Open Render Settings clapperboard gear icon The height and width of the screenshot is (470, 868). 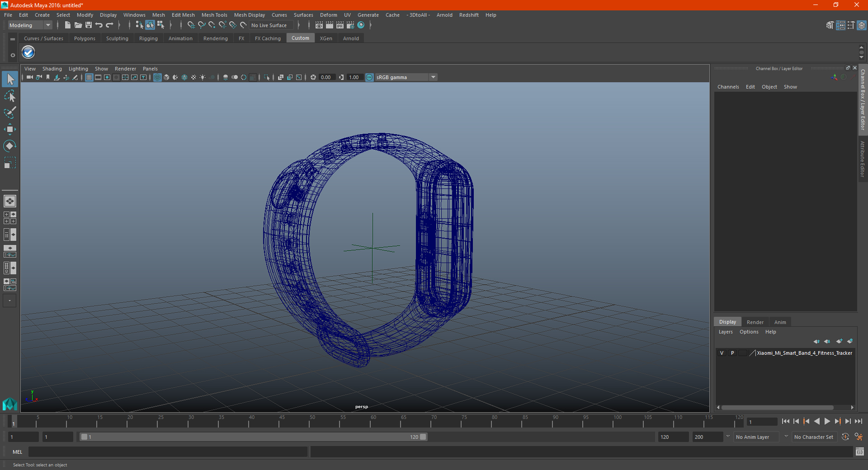350,25
